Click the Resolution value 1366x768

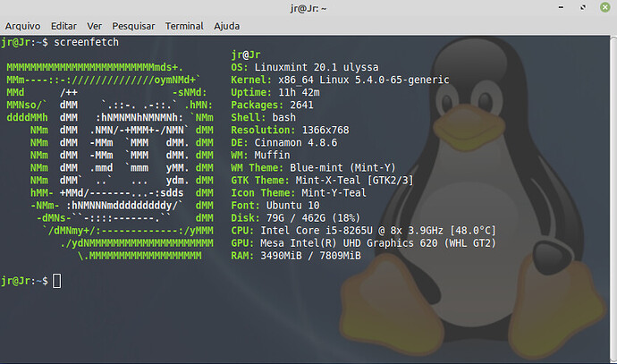[x=325, y=131]
